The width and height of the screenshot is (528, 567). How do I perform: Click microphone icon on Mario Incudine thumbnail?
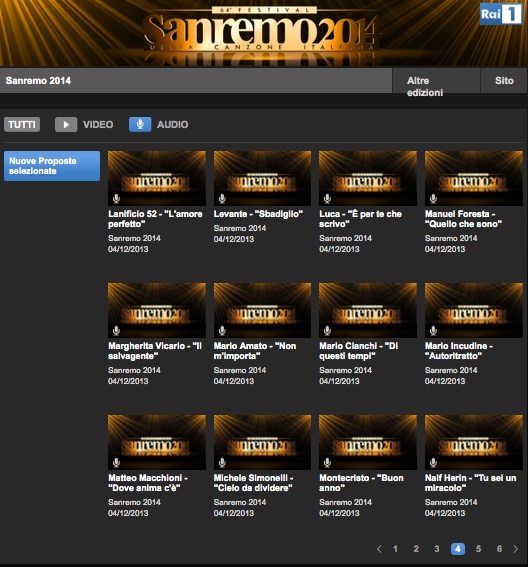point(433,331)
